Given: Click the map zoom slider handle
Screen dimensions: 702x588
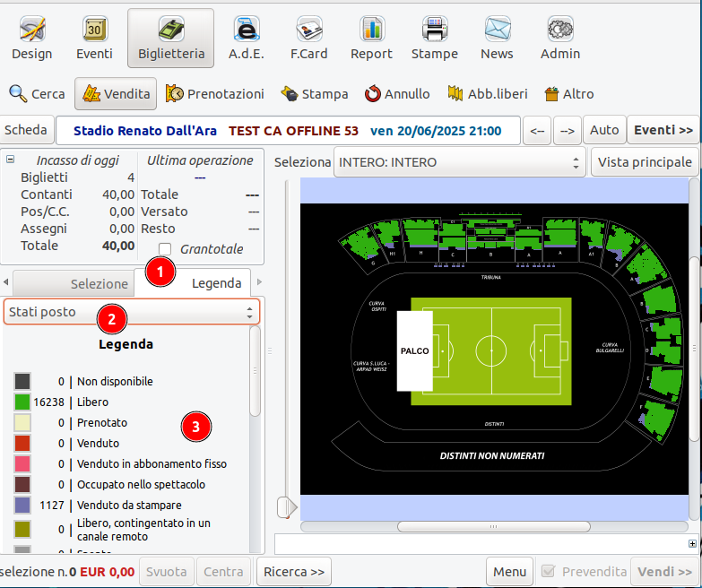Looking at the screenshot, I should pyautogui.click(x=287, y=507).
